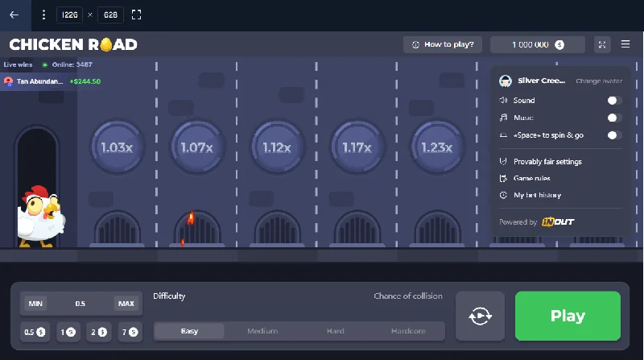Screen dimensions: 644x360
Task: Toggle the Music switch
Action: [614, 118]
